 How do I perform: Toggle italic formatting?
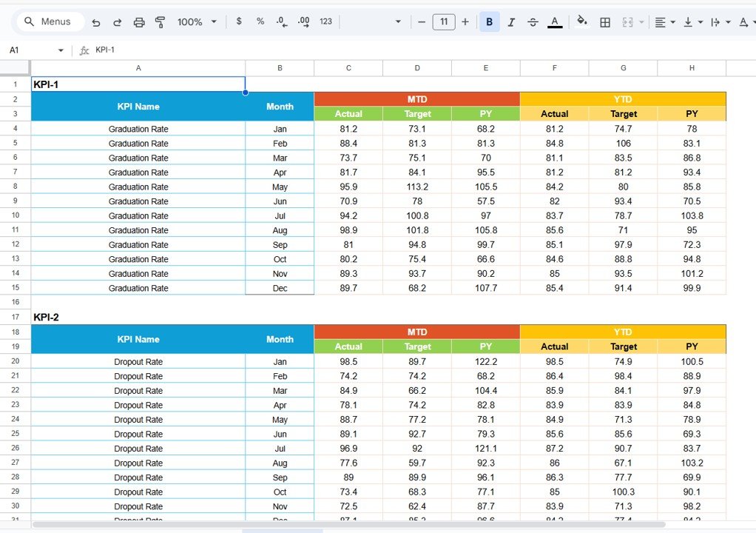coord(511,21)
